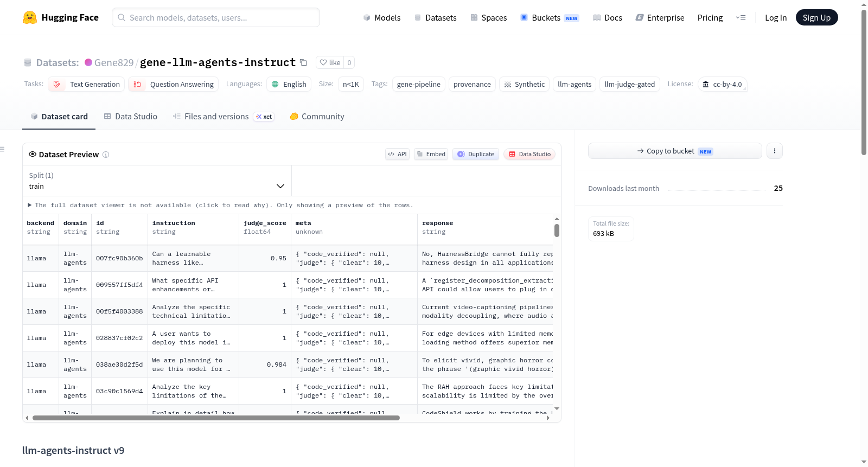Click the Synthetic tag
The height and width of the screenshot is (467, 868).
coord(524,84)
